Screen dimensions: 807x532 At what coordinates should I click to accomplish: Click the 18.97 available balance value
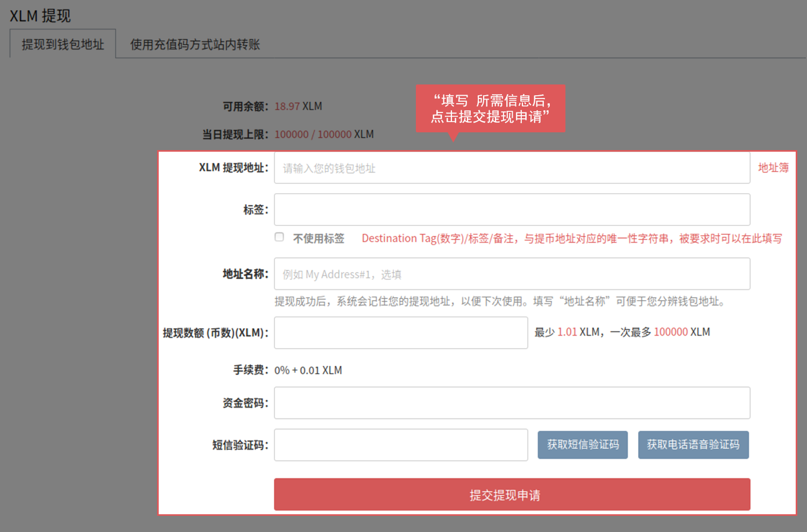tap(287, 107)
